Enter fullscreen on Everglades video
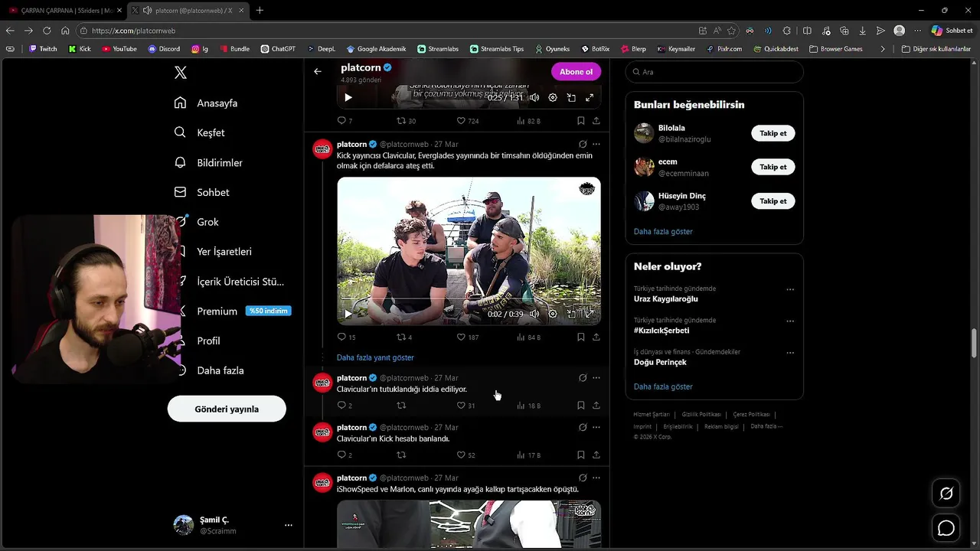Viewport: 980px width, 551px height. coord(590,314)
